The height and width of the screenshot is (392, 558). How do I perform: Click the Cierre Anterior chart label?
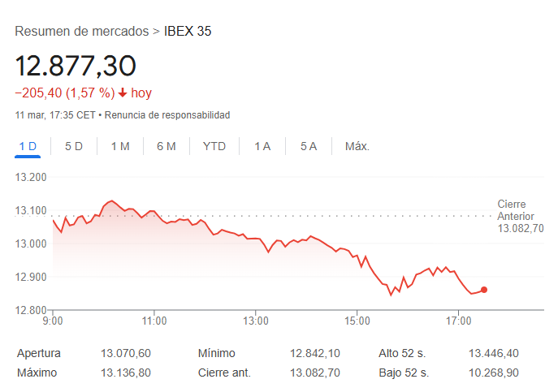tap(520, 217)
